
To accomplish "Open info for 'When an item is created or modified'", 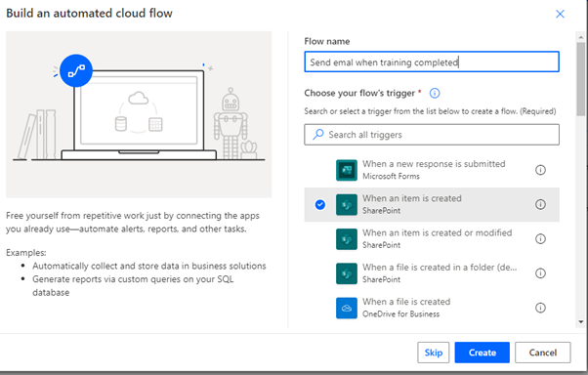I will (540, 239).
